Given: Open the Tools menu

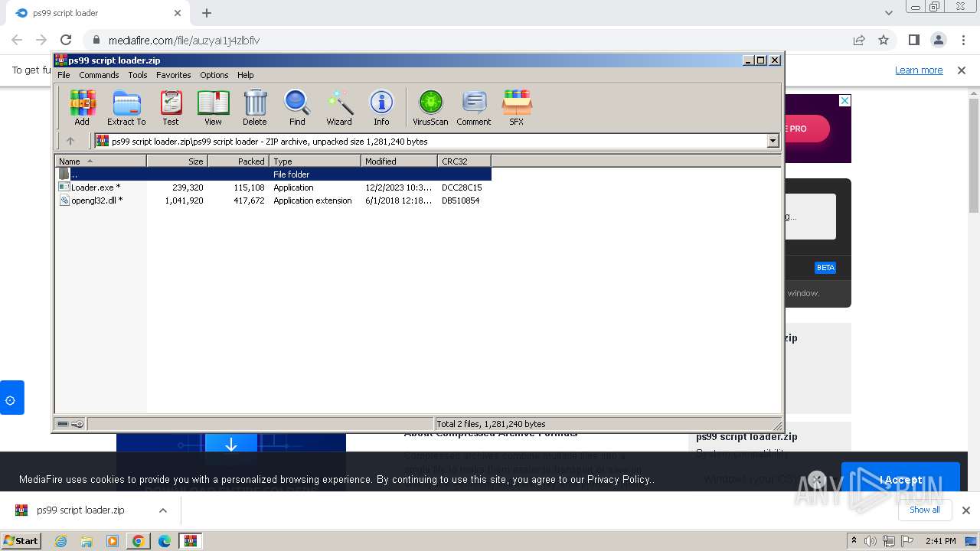Looking at the screenshot, I should (138, 75).
